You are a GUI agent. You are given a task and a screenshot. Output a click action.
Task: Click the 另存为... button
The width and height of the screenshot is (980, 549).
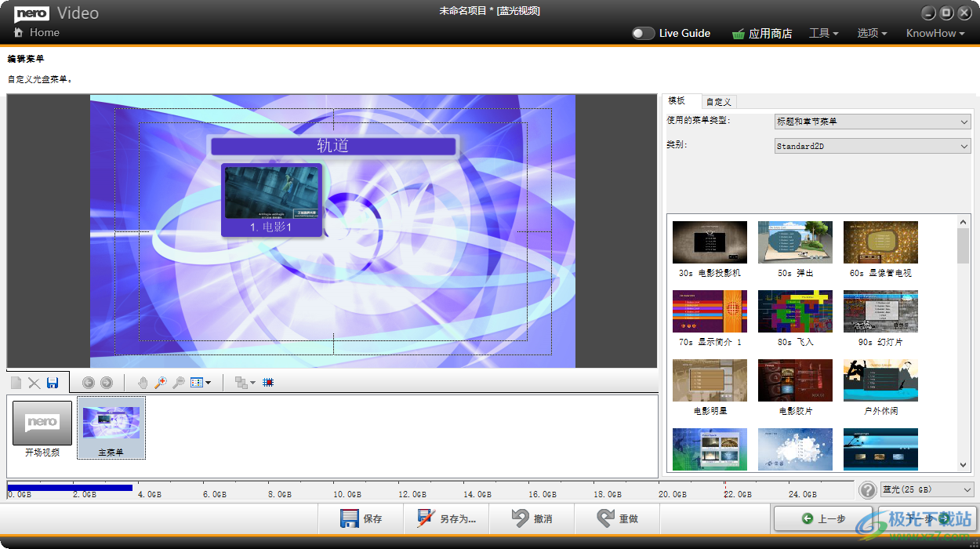point(446,518)
